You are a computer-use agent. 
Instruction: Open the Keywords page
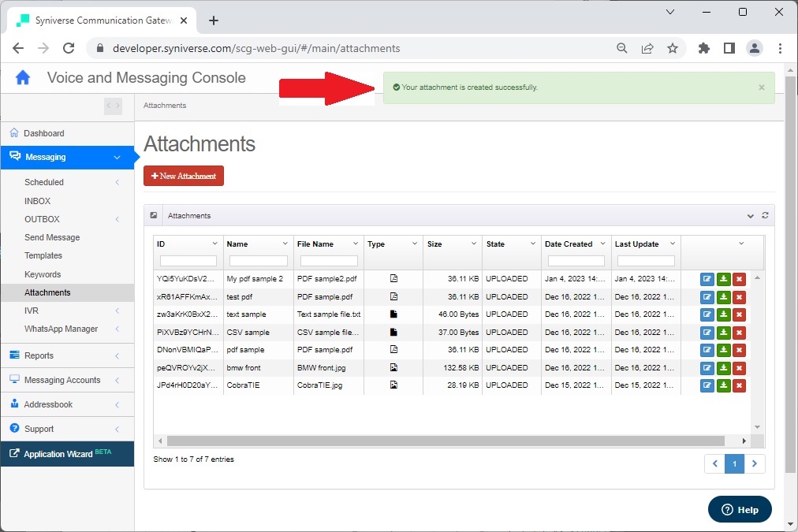click(x=43, y=274)
